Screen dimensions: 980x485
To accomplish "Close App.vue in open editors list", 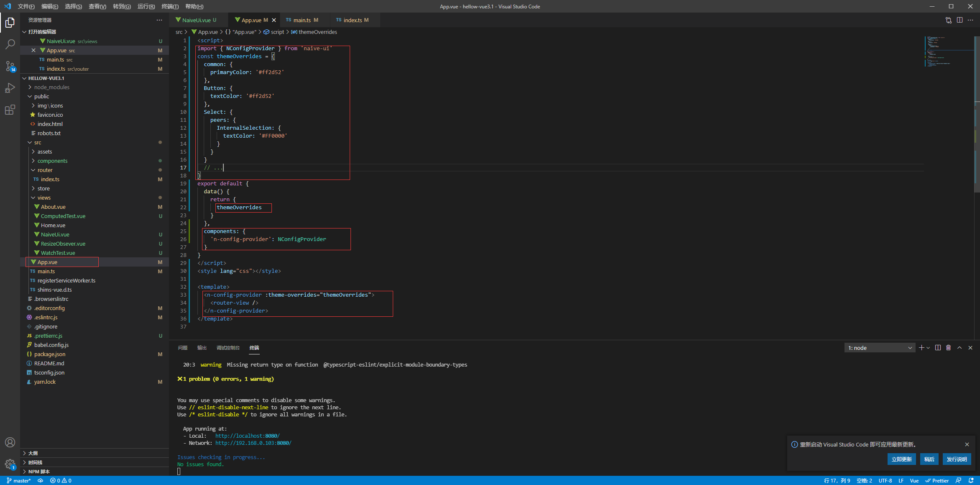I will click(33, 50).
